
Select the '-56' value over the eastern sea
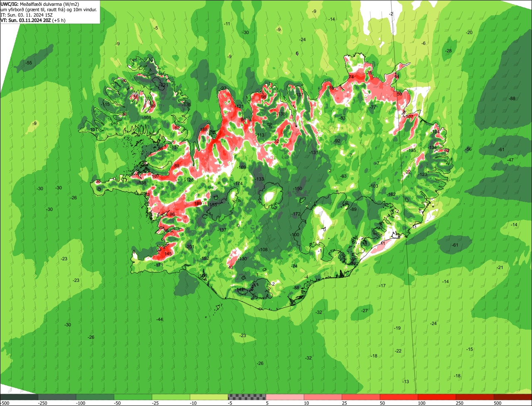point(468,149)
